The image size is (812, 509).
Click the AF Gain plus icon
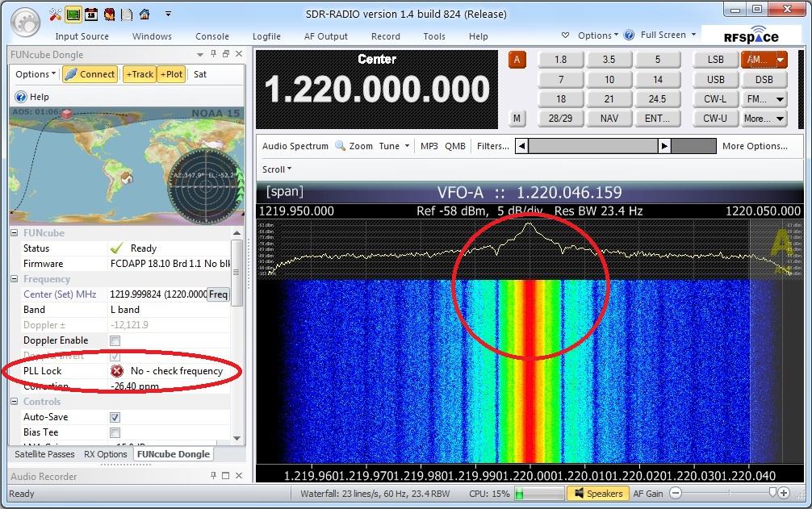click(784, 493)
